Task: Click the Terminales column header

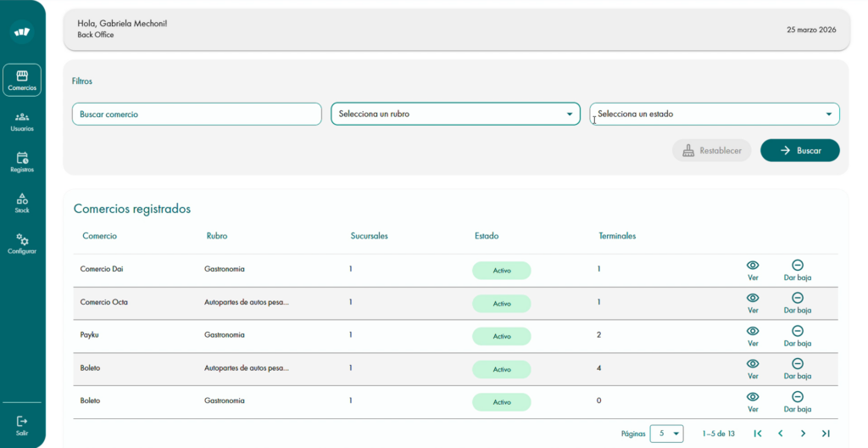Action: (617, 236)
